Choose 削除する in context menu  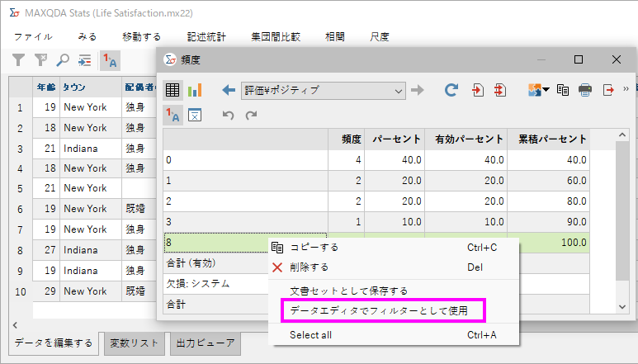click(x=394, y=267)
